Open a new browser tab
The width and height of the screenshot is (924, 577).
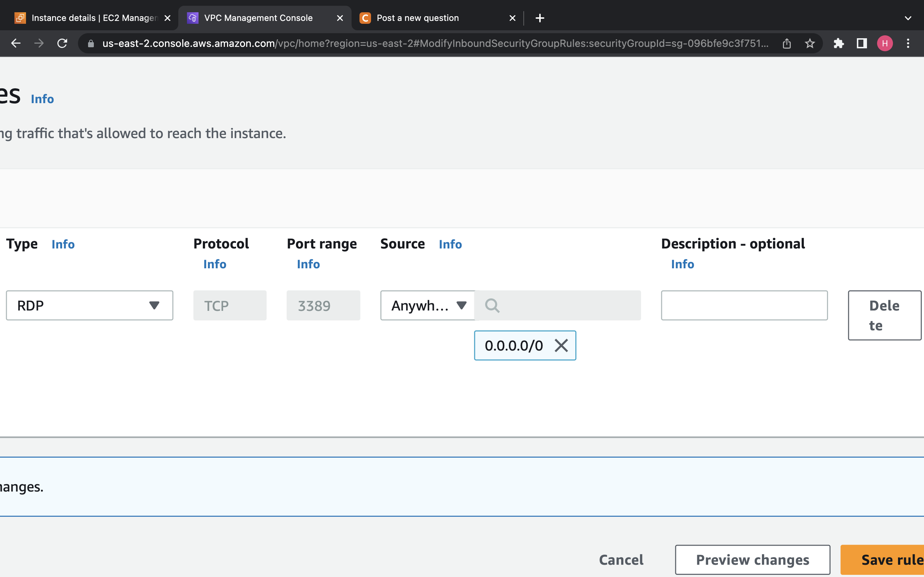(x=540, y=18)
